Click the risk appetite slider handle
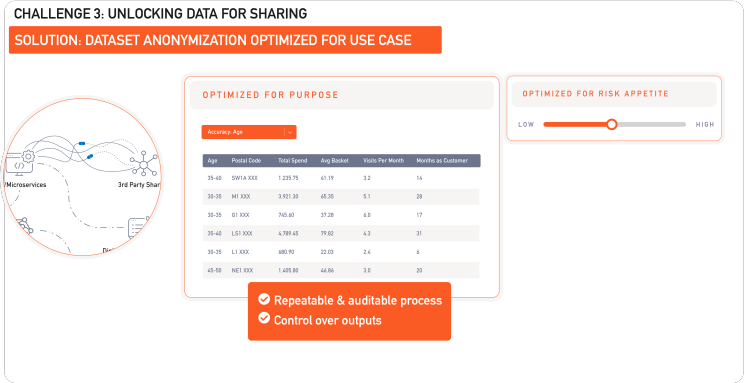 [x=612, y=124]
